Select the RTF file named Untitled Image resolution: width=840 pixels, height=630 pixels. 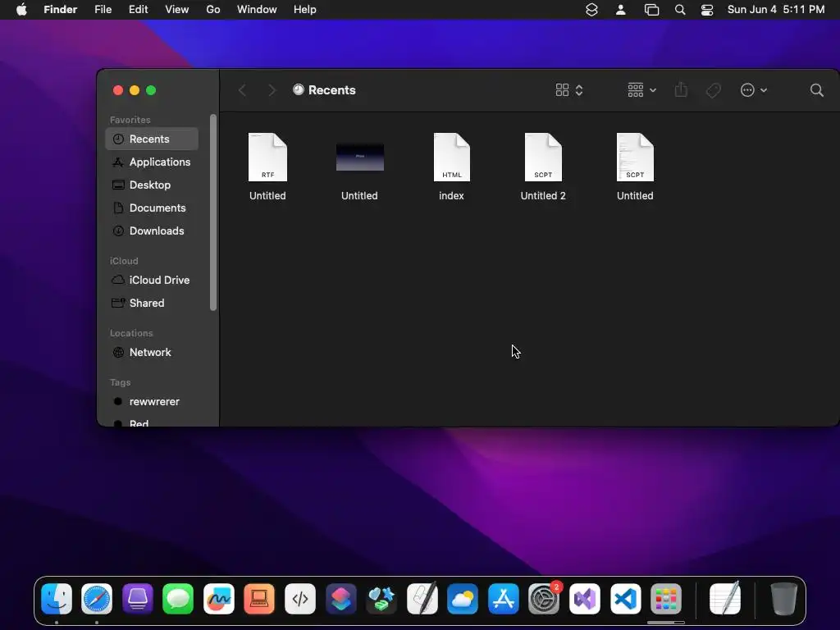tap(267, 167)
